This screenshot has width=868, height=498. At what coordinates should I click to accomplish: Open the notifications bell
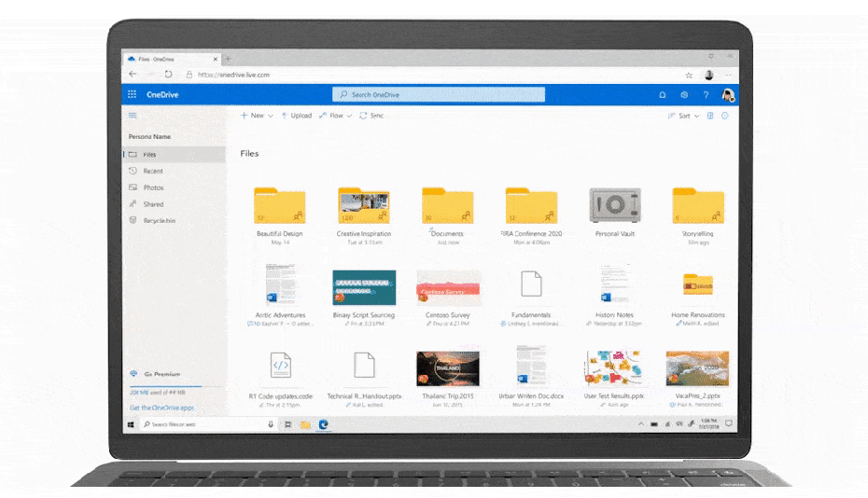tap(663, 94)
